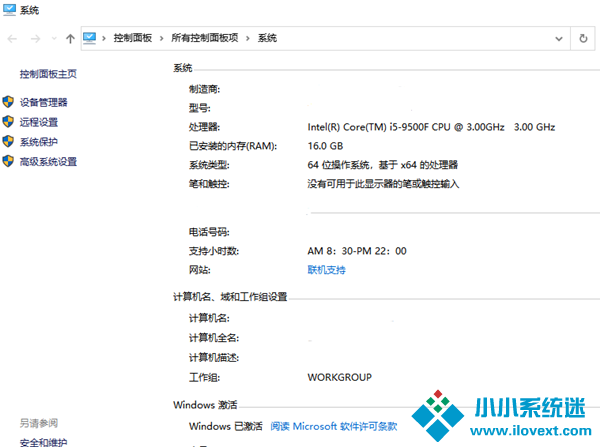
Task: Click the Forward navigation arrow
Action: [35, 39]
